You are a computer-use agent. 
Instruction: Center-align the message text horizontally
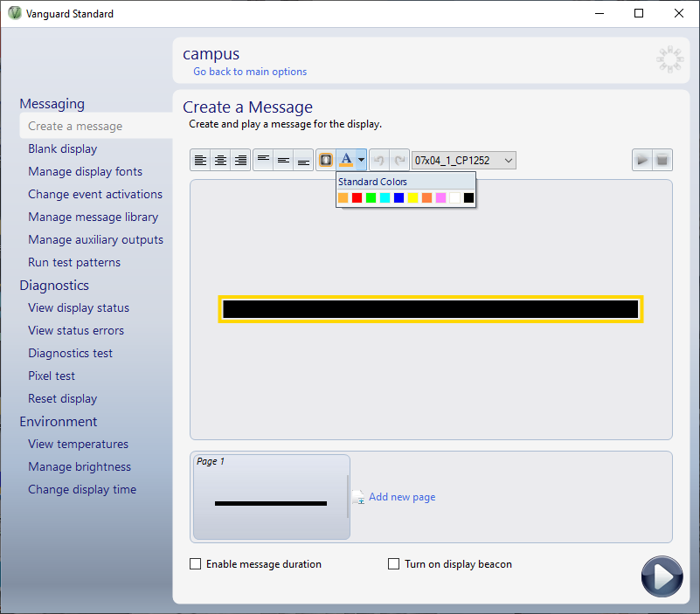[x=221, y=161]
